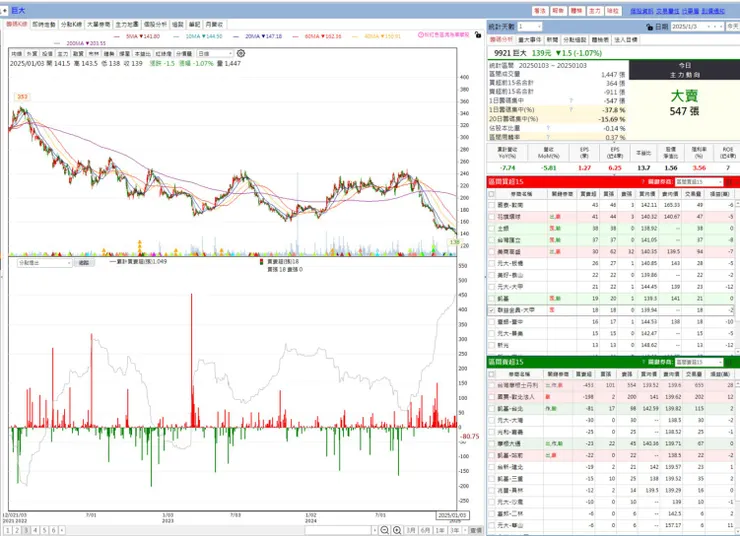Image resolution: width=740 pixels, height=536 pixels.
Task: Open the last blue link in top bar
Action: (x=713, y=11)
